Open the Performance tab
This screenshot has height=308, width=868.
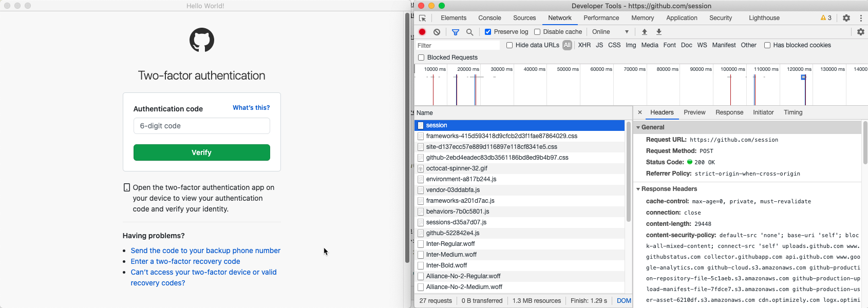(x=601, y=18)
